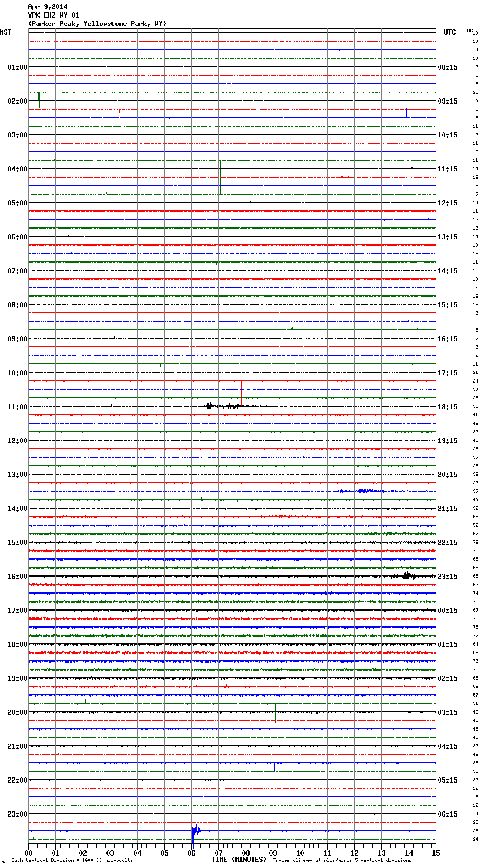Click the '21:15' UTC time label
This screenshot has width=481, height=868.
click(x=448, y=509)
